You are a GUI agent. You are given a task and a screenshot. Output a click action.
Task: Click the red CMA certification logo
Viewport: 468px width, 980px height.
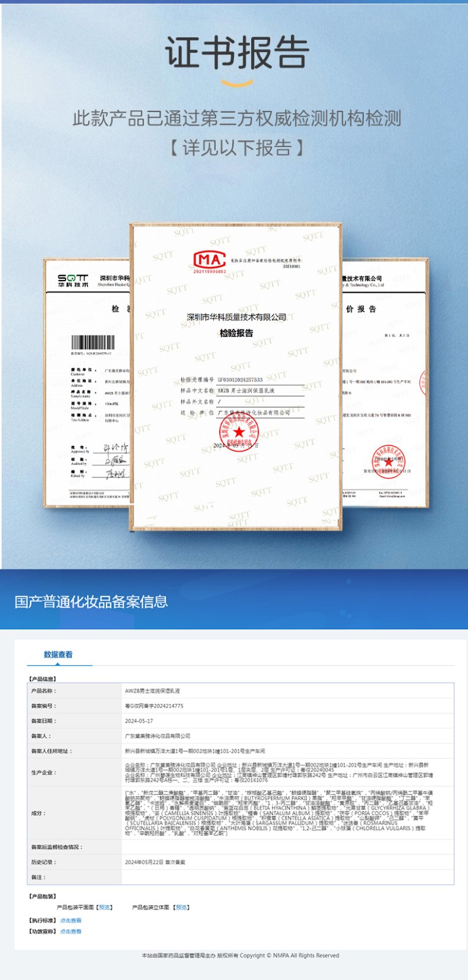[209, 261]
